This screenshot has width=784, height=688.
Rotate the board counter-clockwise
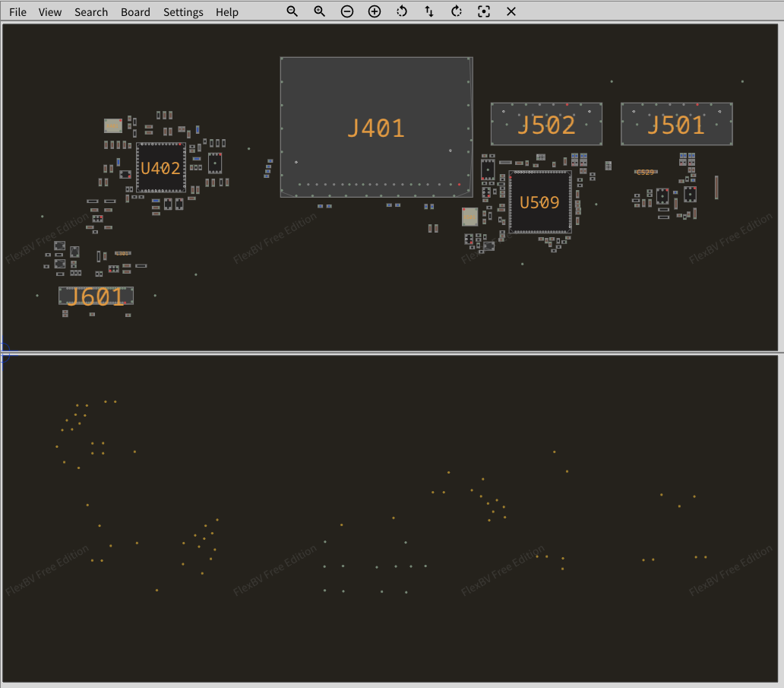[402, 11]
